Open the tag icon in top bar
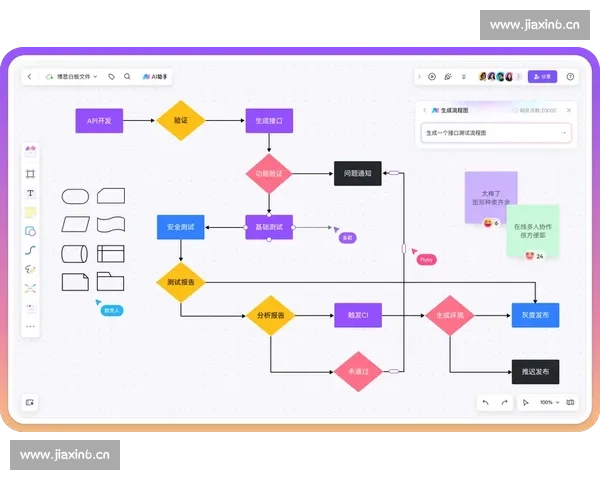Screen dimensions: 600x480 pyautogui.click(x=111, y=76)
